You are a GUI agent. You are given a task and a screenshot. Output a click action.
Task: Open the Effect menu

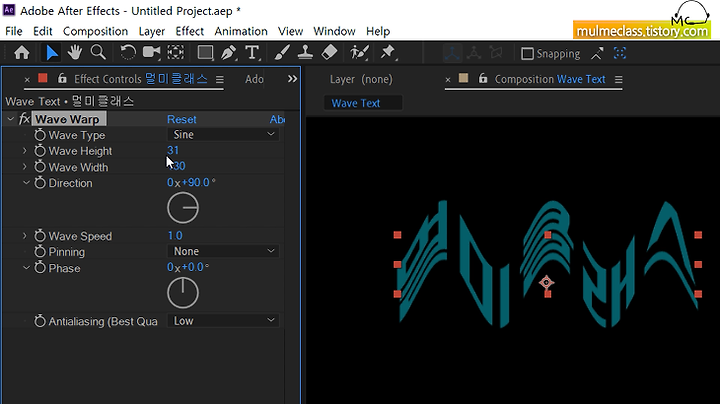(x=190, y=31)
